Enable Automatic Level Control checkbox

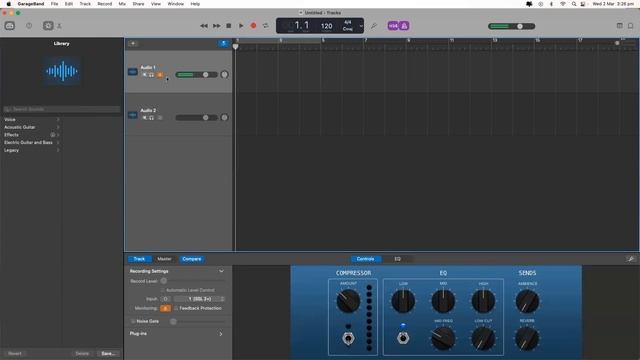(x=162, y=290)
